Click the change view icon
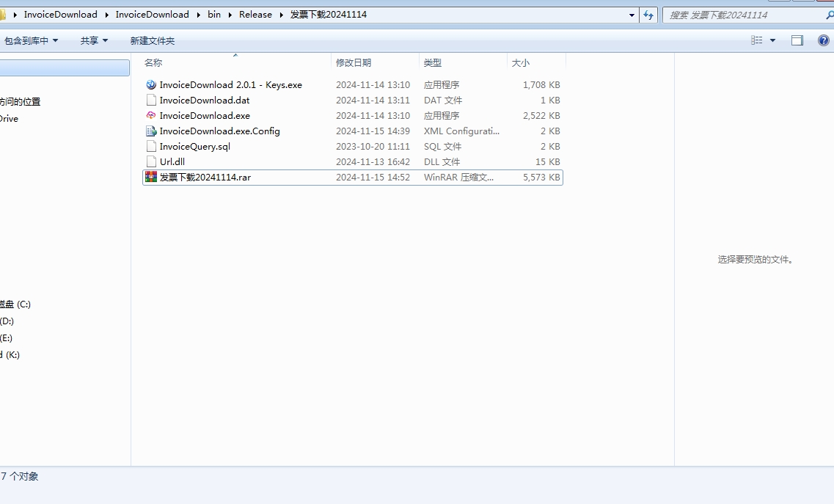This screenshot has width=834, height=504. tap(757, 40)
